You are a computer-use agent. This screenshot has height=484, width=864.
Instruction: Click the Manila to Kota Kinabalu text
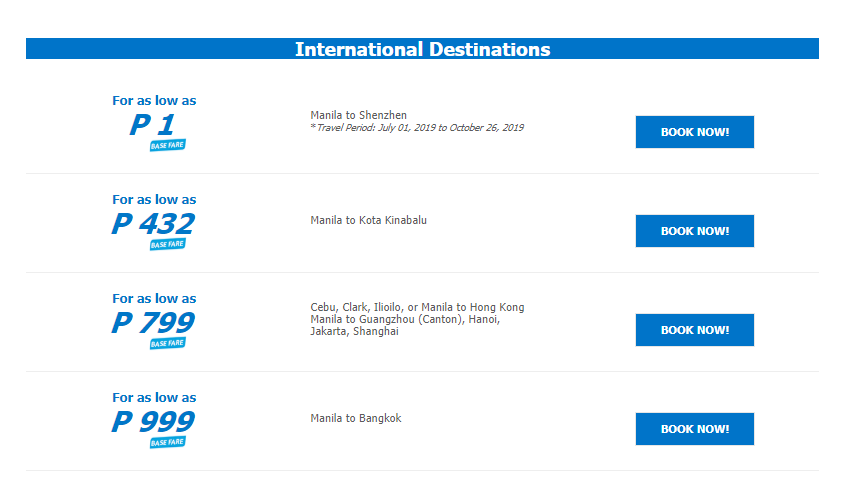369,220
